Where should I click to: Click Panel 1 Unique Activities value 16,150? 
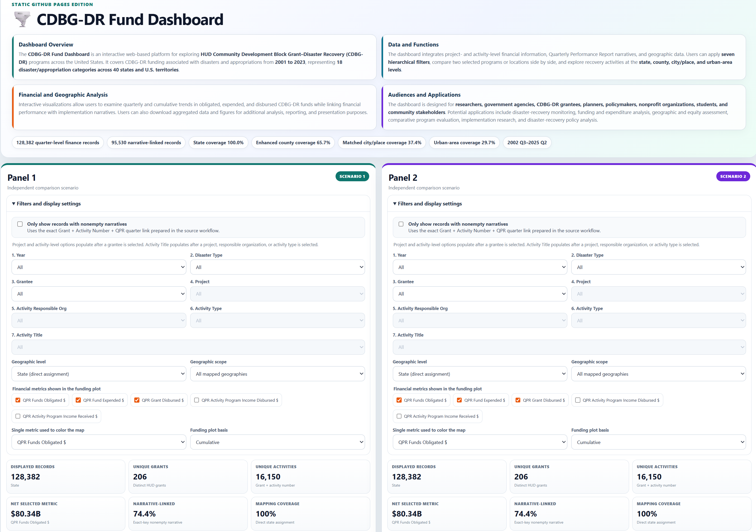[268, 477]
